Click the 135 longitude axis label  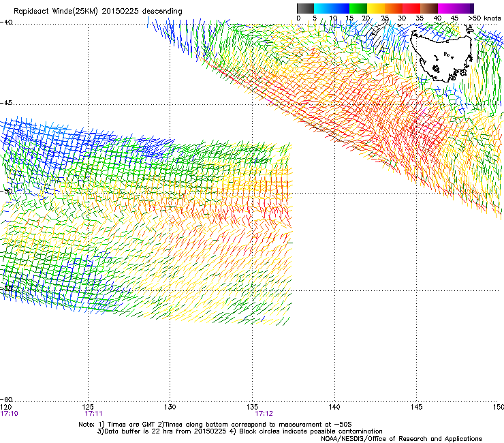point(252,407)
